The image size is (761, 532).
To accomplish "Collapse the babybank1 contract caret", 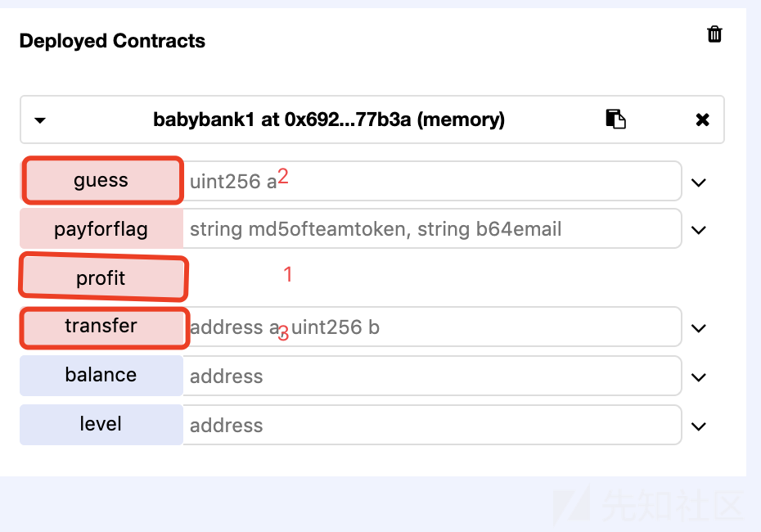I will 40,119.
